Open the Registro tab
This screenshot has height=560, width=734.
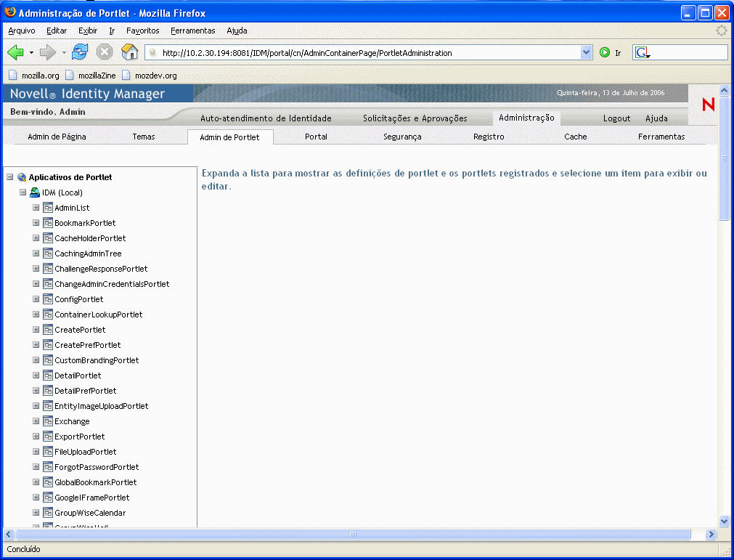pos(489,137)
